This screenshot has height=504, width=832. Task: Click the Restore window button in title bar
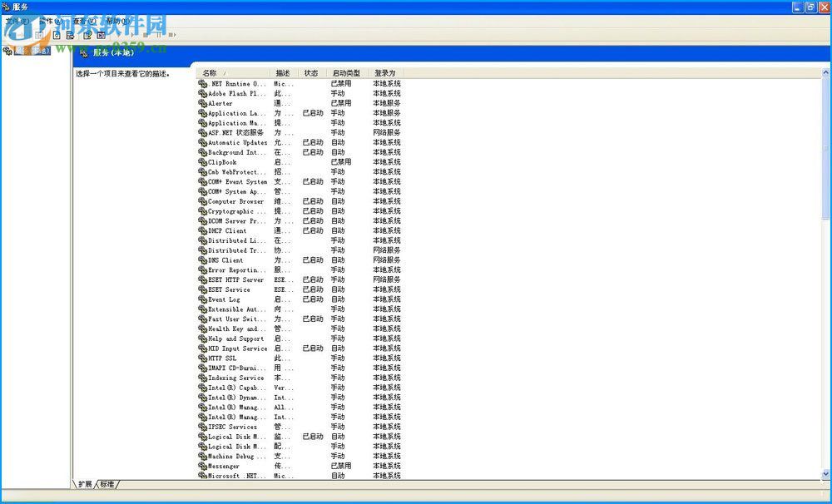tap(810, 7)
